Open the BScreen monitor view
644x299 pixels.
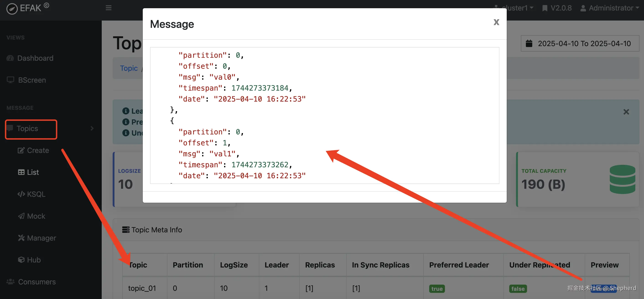(32, 80)
